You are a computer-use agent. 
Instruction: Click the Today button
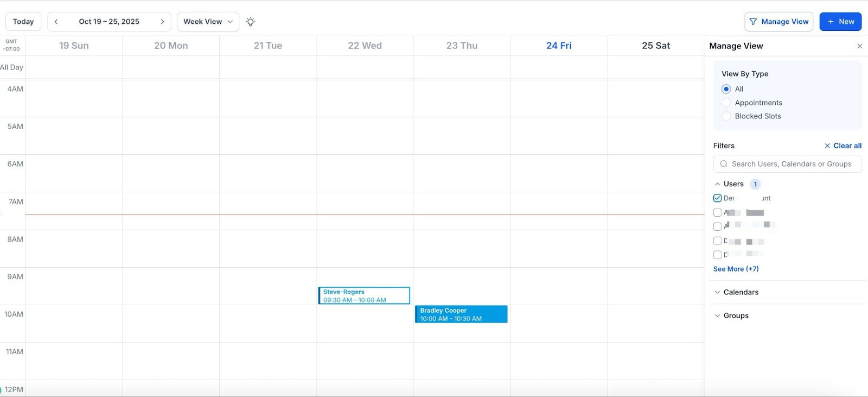(x=23, y=22)
